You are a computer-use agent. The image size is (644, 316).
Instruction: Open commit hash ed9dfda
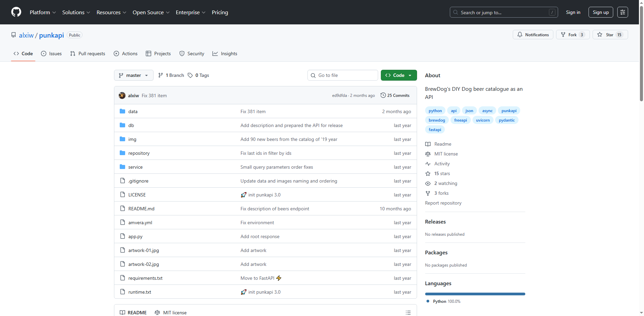[x=340, y=96]
